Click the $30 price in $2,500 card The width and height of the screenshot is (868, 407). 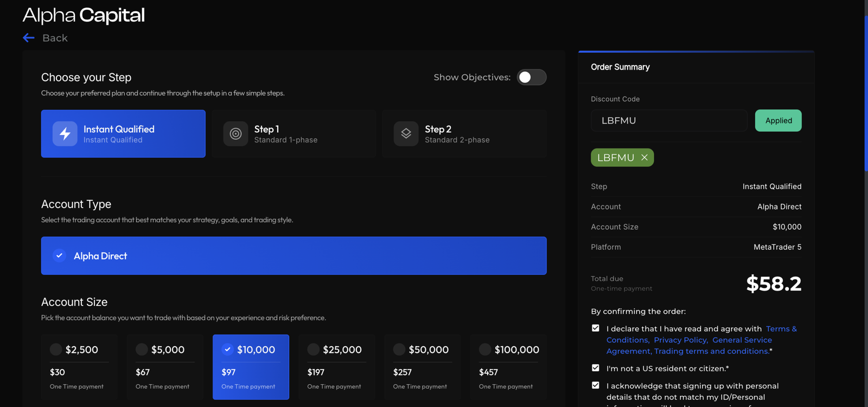tap(58, 372)
